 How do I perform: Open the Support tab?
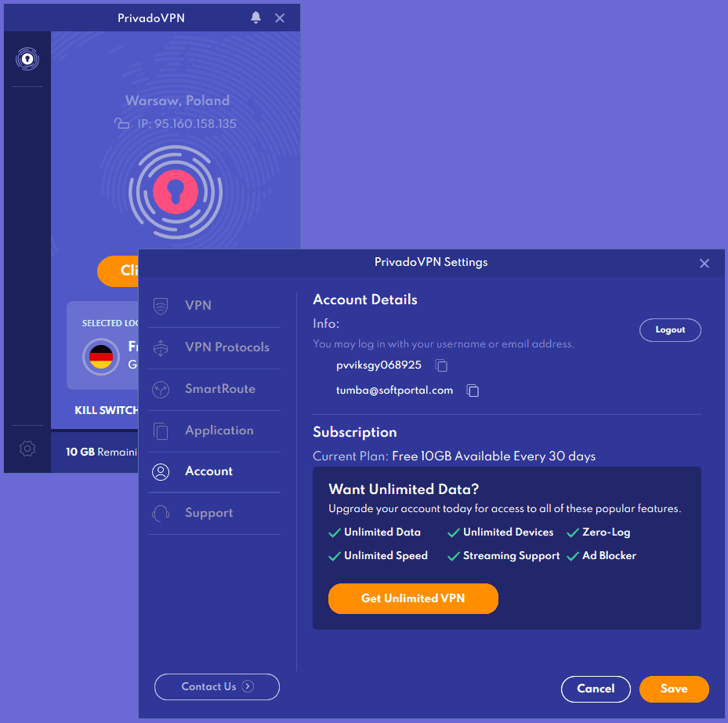coord(214,514)
